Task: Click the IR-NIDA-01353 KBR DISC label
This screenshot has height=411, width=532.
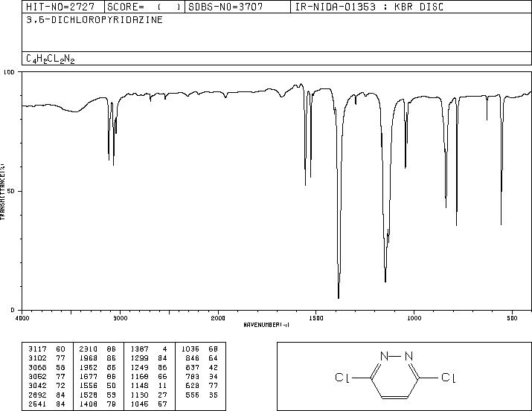Action: pos(369,7)
